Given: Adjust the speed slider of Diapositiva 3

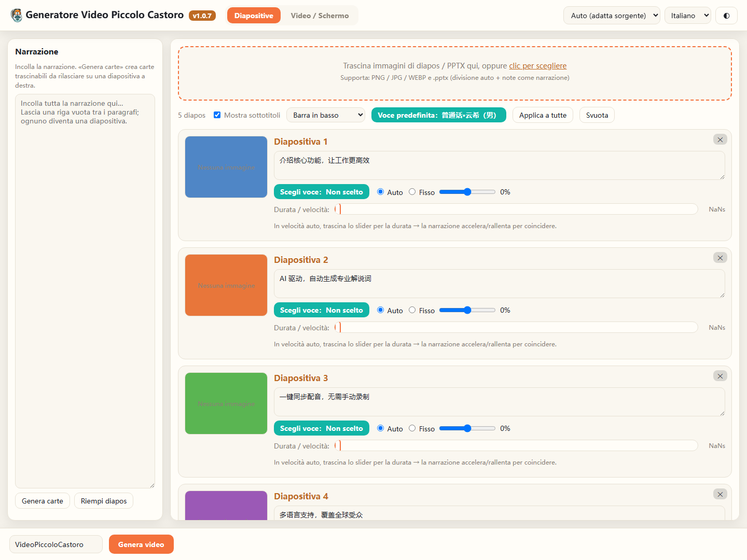Looking at the screenshot, I should (x=467, y=428).
